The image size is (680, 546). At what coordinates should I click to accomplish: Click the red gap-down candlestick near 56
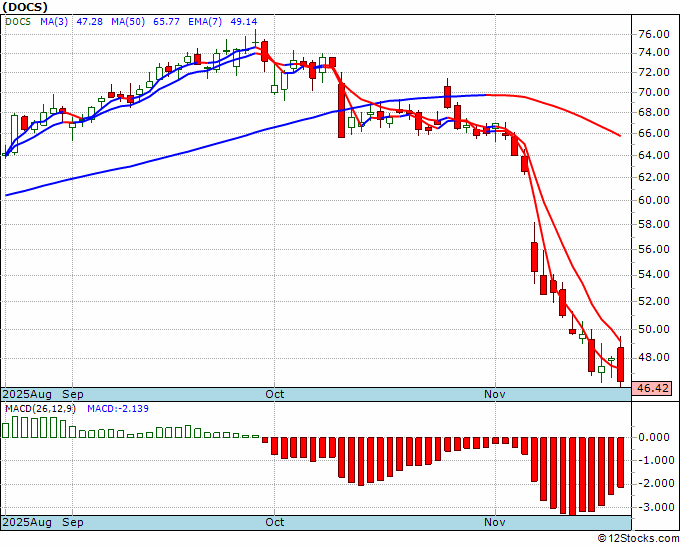(x=534, y=257)
